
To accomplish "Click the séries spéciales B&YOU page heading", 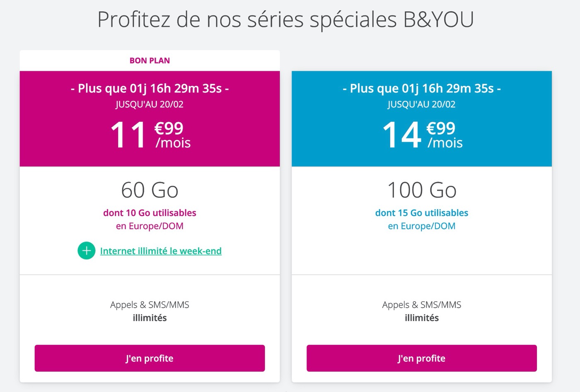I will 285,19.
